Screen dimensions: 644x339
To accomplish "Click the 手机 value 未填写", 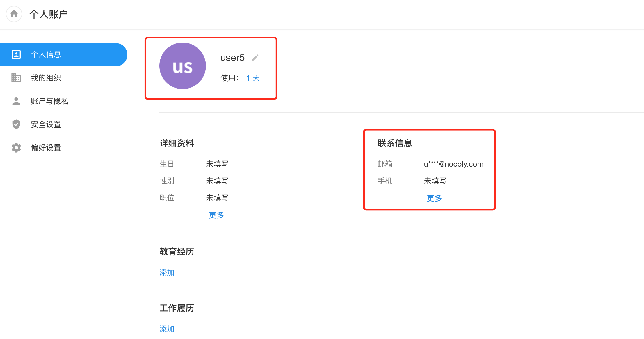I will [435, 181].
